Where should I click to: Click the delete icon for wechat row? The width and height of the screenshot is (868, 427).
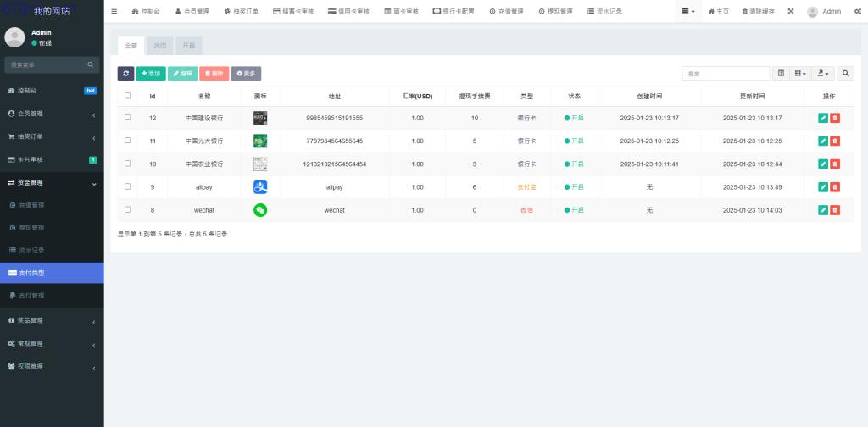[x=835, y=209]
